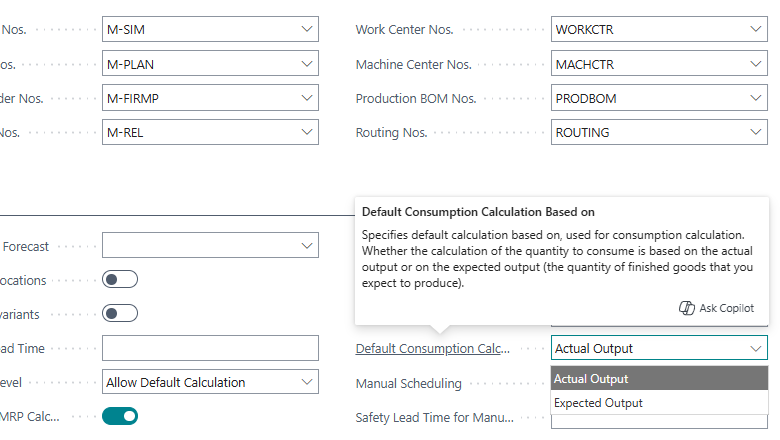This screenshot has width=780, height=440.
Task: Expand the Routing Nos. ROUTING dropdown
Action: [755, 132]
